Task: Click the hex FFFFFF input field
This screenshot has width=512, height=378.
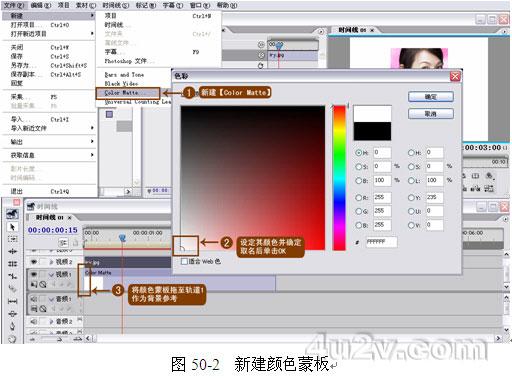Action: tap(381, 242)
